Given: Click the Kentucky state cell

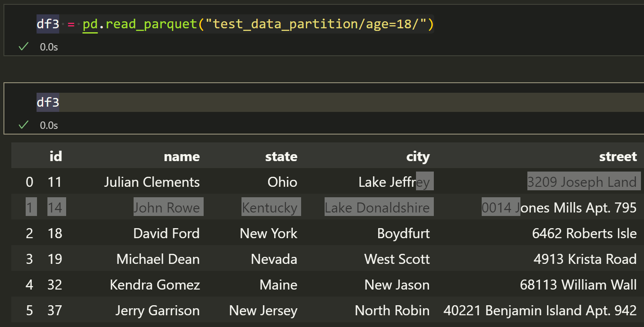Looking at the screenshot, I should pos(270,207).
